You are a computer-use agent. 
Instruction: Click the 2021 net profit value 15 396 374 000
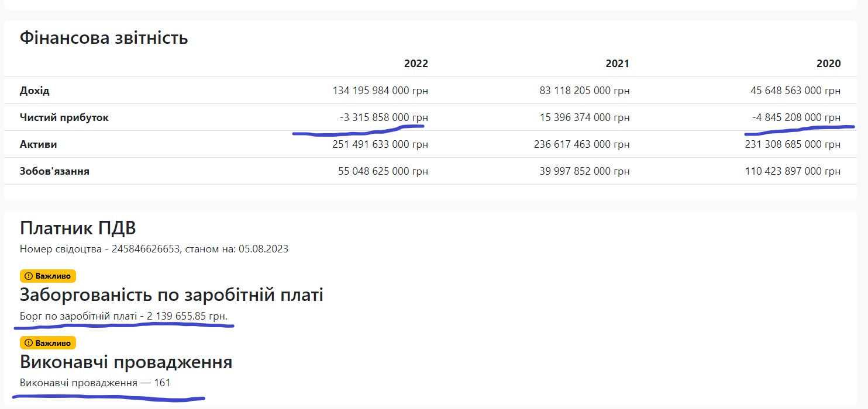tap(584, 117)
